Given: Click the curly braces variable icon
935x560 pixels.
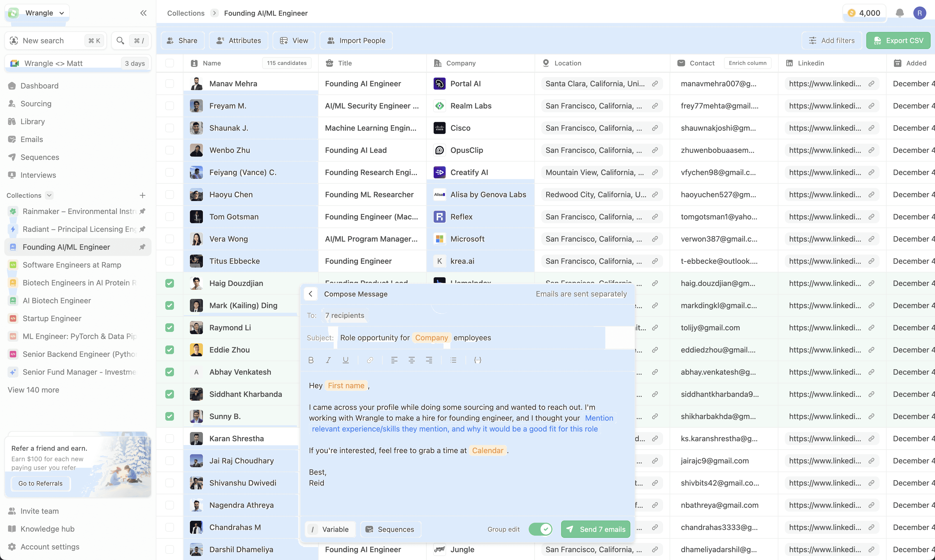Looking at the screenshot, I should (x=478, y=360).
